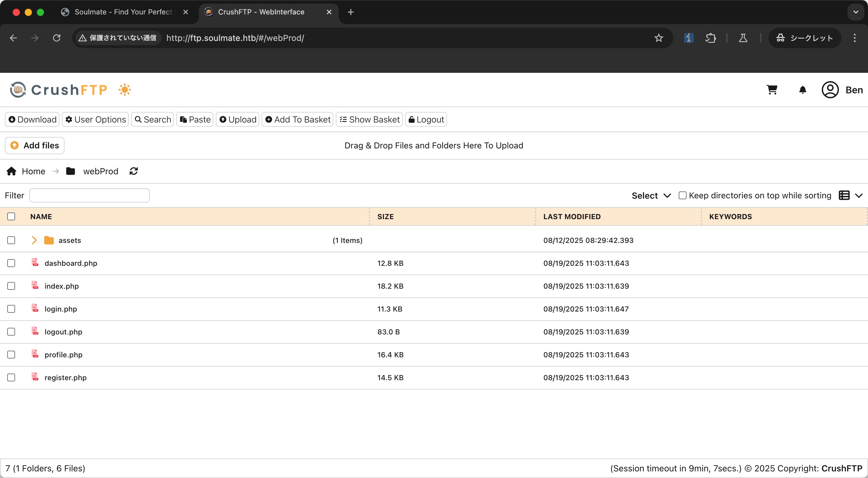The height and width of the screenshot is (478, 868).
Task: Click the Add files button
Action: pos(34,145)
